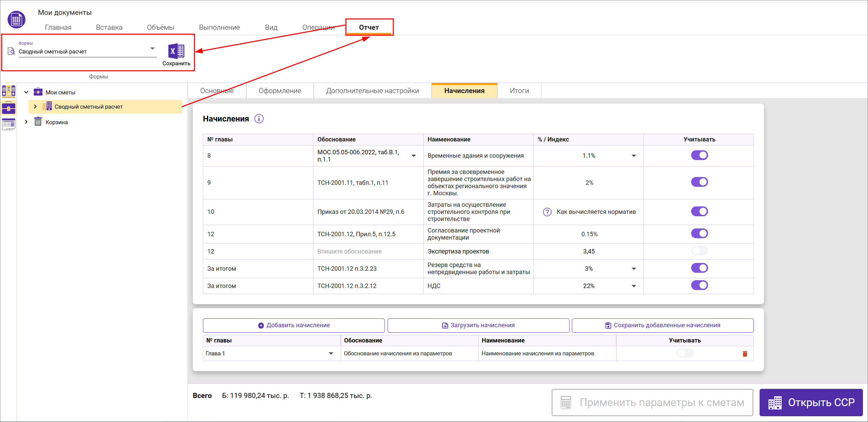Click the red trash delete icon

[x=745, y=354]
